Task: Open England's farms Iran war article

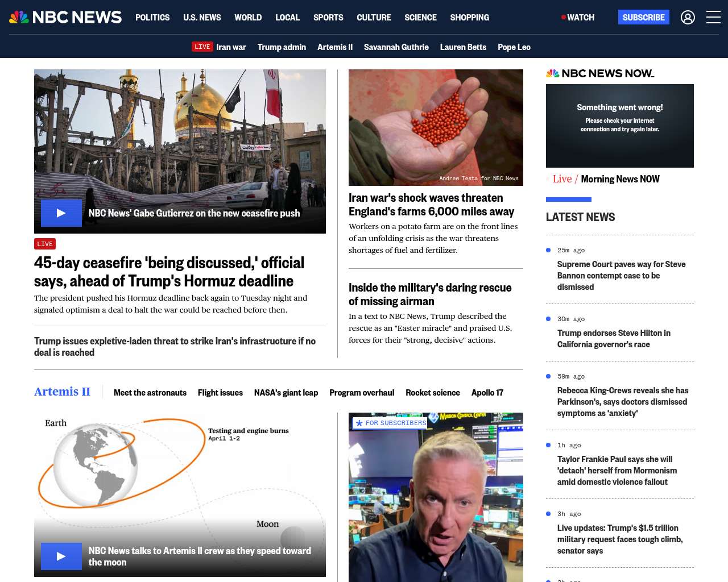Action: click(x=431, y=205)
